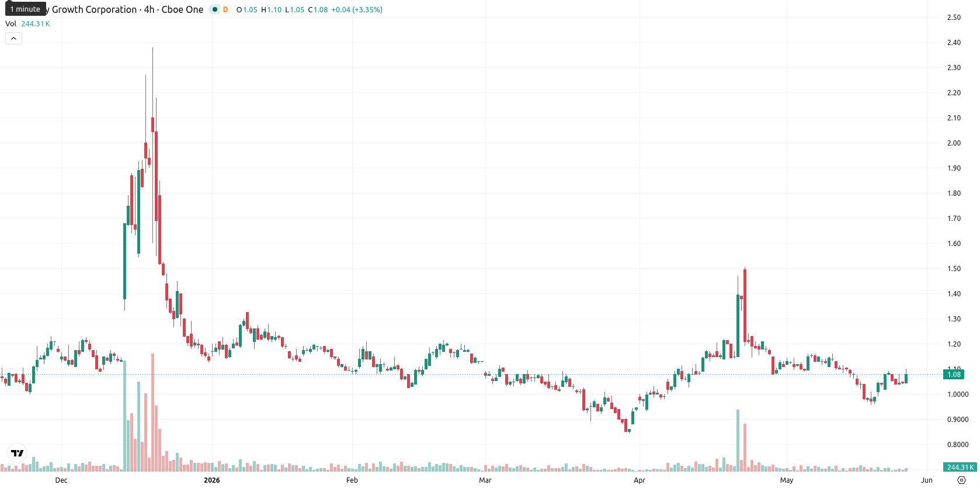Click the Jun label on the time axis

click(927, 480)
